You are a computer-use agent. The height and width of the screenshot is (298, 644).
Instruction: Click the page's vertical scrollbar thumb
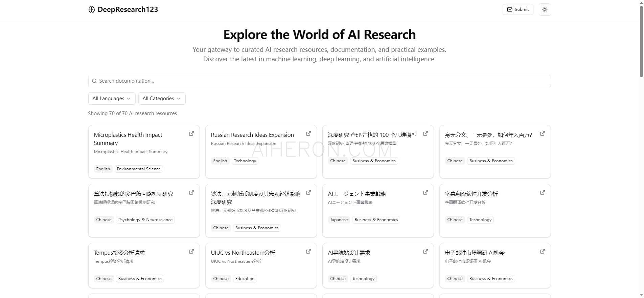(641, 41)
